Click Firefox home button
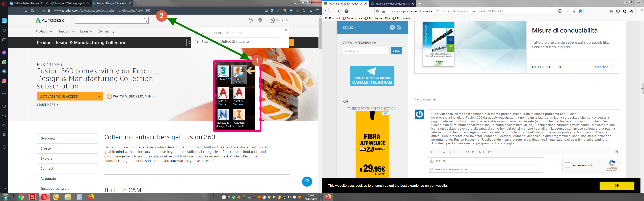Image resolution: width=644 pixels, height=201 pixels. pos(346,11)
